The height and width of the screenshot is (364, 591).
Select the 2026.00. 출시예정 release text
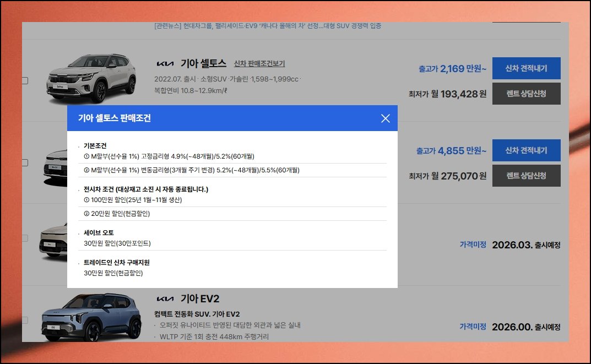click(526, 327)
